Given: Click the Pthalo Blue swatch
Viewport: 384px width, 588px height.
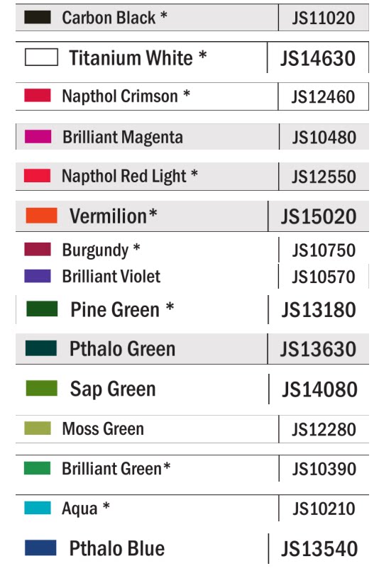Looking at the screenshot, I should pos(40,548).
